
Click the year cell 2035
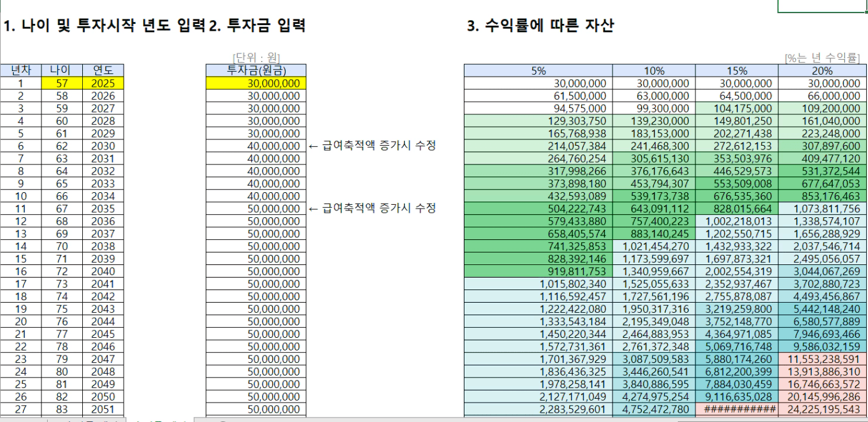[103, 208]
